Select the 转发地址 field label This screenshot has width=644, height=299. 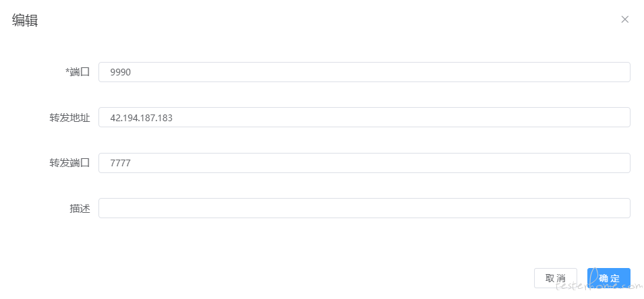(69, 118)
